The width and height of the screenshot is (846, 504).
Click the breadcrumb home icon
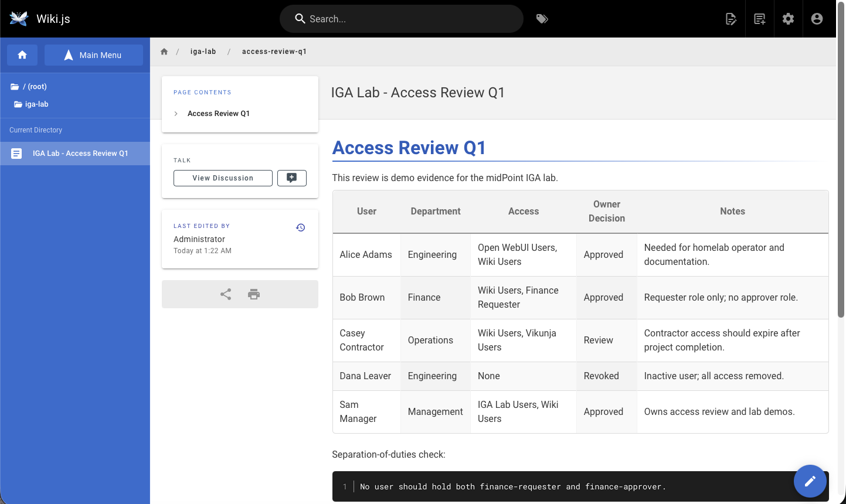(164, 52)
